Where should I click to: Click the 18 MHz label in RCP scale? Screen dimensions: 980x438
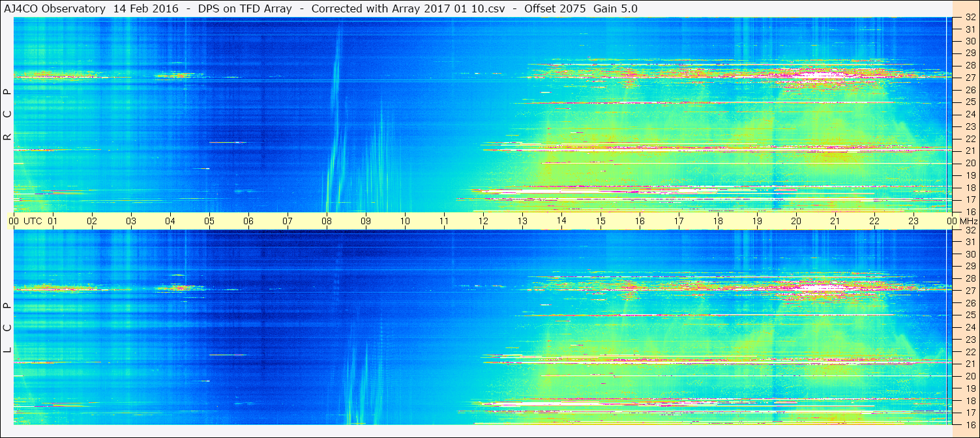click(970, 188)
